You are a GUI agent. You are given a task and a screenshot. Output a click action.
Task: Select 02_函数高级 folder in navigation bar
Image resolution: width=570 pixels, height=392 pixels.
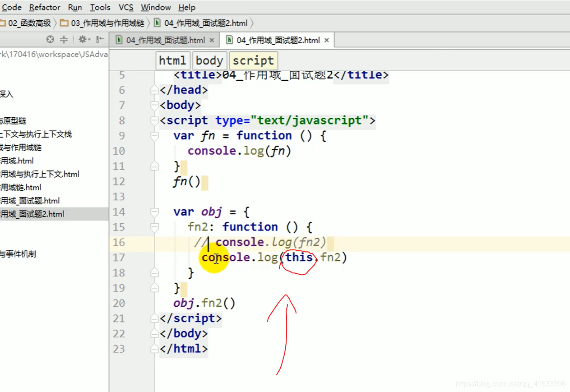pos(25,23)
